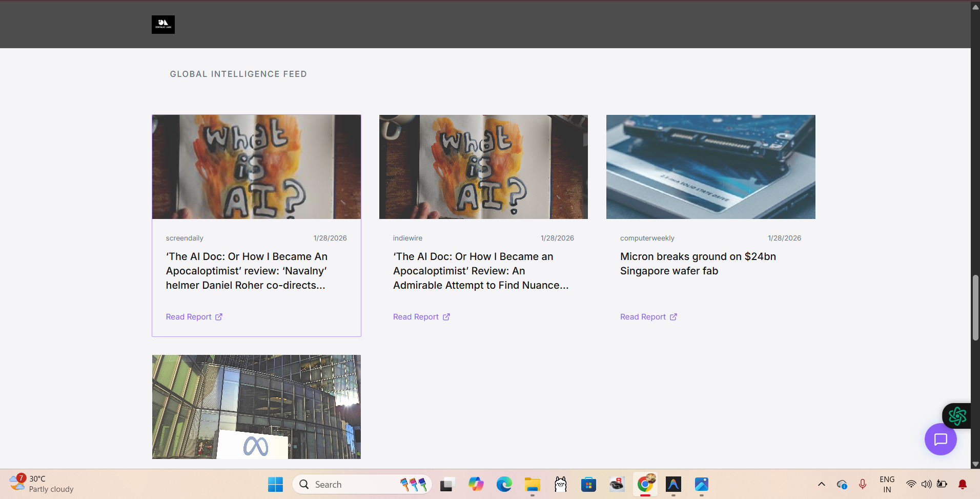This screenshot has width=980, height=499.
Task: Open the Windows Start menu
Action: (x=275, y=485)
